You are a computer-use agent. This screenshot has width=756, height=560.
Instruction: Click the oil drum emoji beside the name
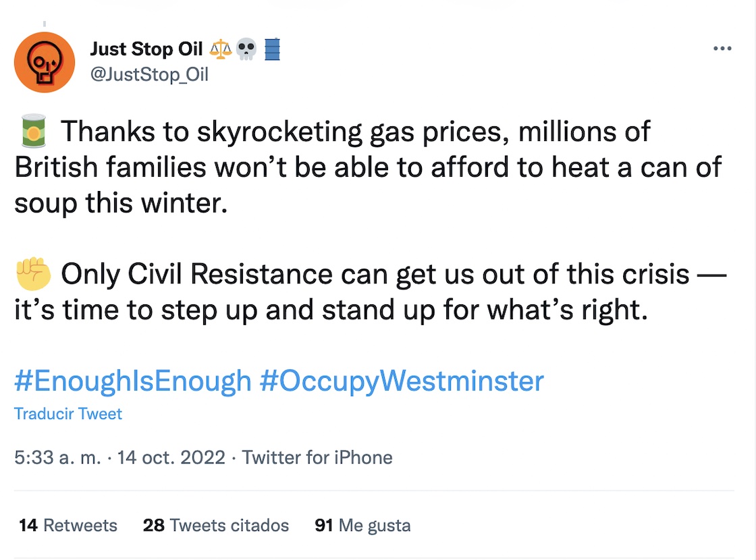coord(272,50)
